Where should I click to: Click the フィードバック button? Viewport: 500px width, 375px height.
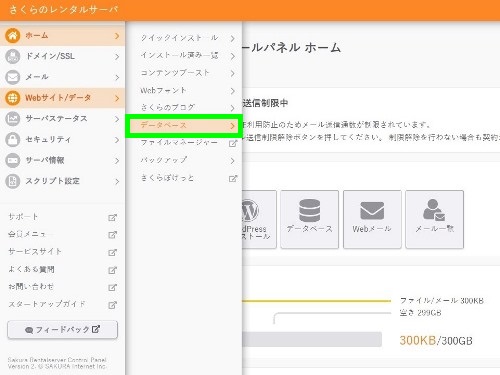62,330
